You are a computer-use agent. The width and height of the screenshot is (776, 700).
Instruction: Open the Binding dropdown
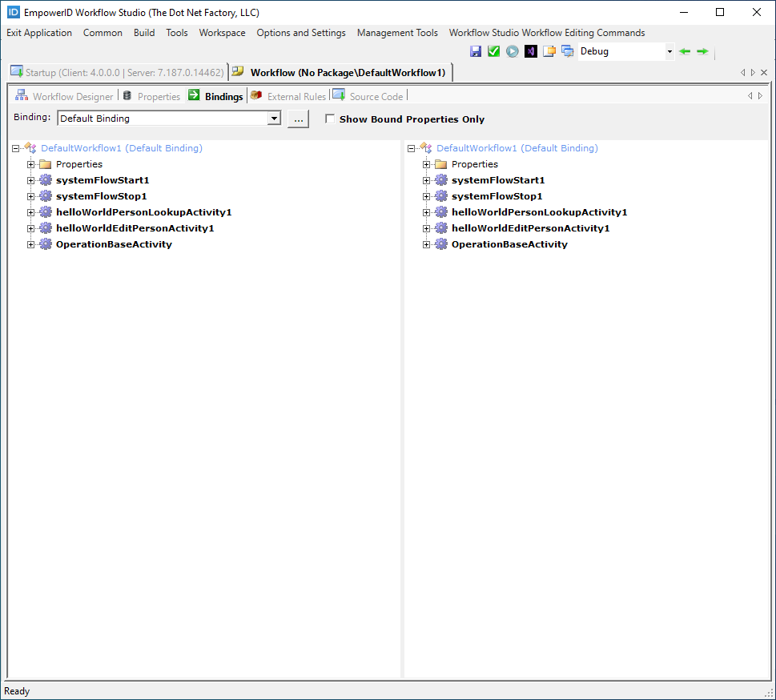pyautogui.click(x=275, y=118)
